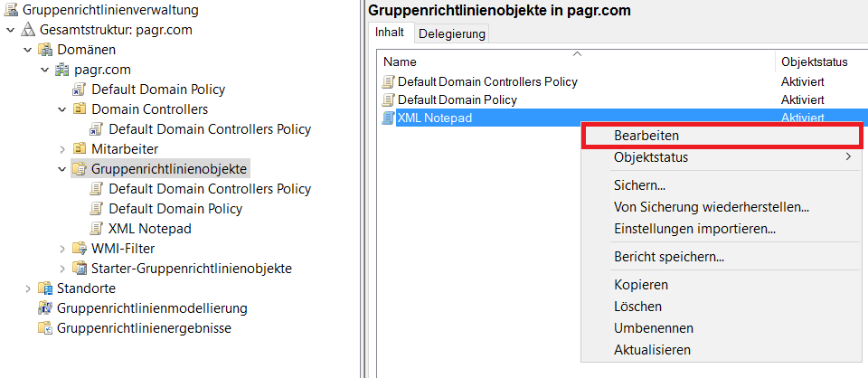Select Bericht speichern in context menu
This screenshot has height=378, width=868.
coord(669,257)
